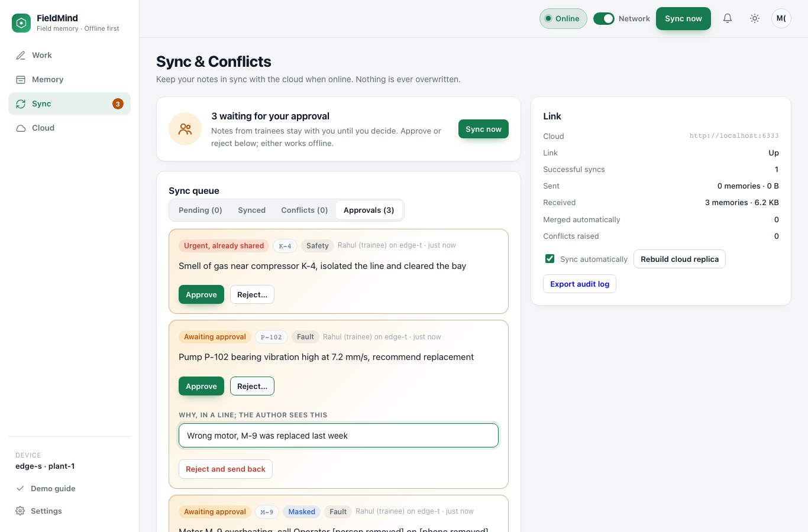The height and width of the screenshot is (532, 808).
Task: Switch to the Synced tab
Action: pyautogui.click(x=251, y=210)
